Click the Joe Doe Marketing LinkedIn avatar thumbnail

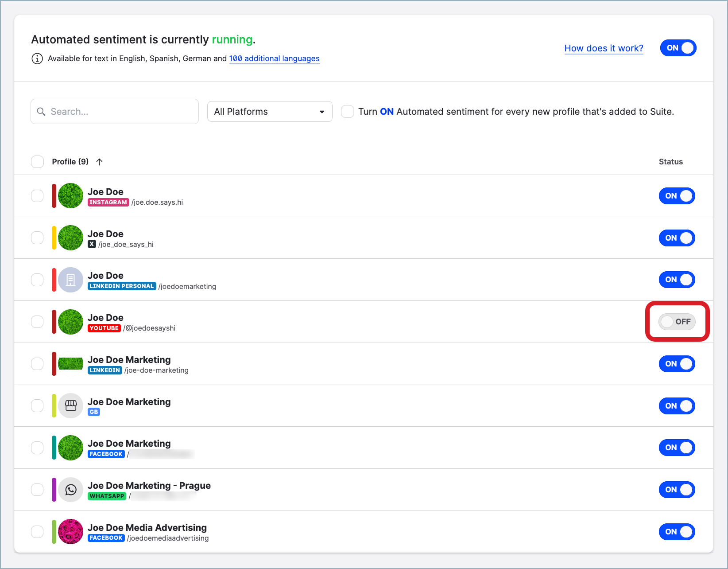pyautogui.click(x=70, y=363)
